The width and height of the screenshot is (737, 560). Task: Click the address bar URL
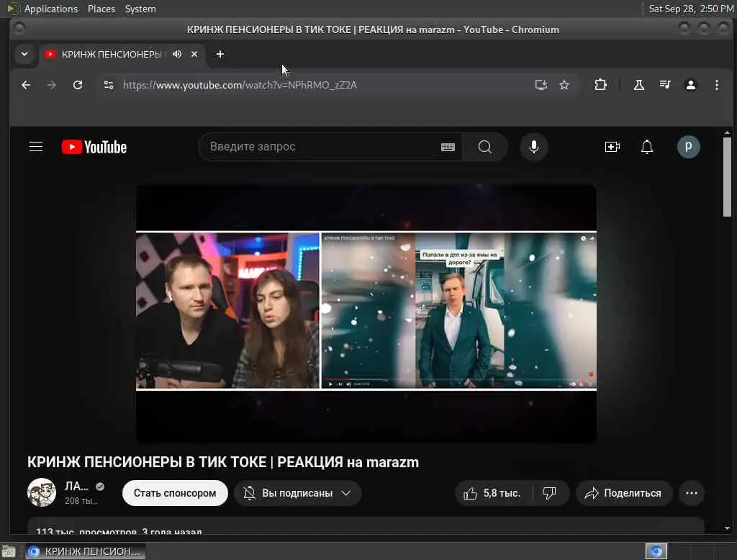coord(240,85)
